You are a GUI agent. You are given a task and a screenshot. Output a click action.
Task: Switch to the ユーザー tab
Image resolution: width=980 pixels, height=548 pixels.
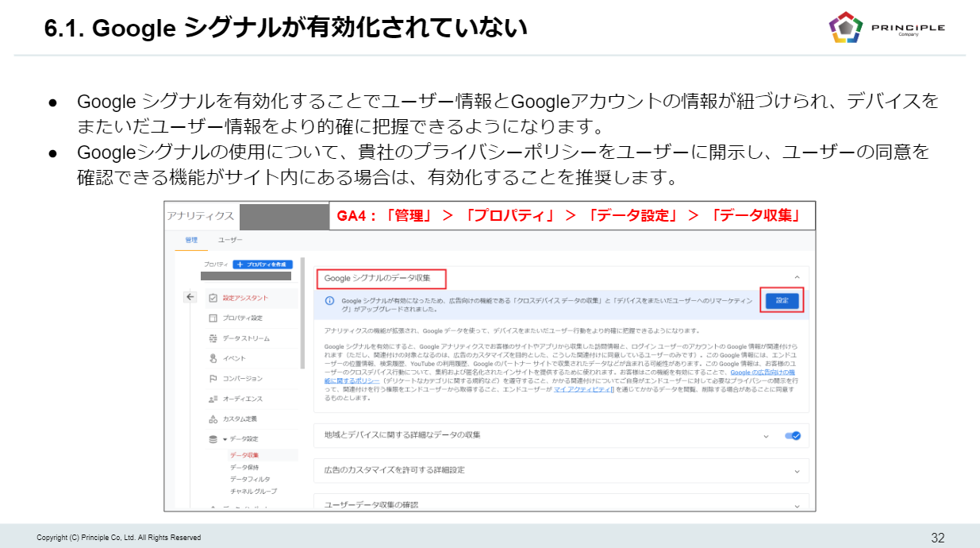pyautogui.click(x=230, y=239)
